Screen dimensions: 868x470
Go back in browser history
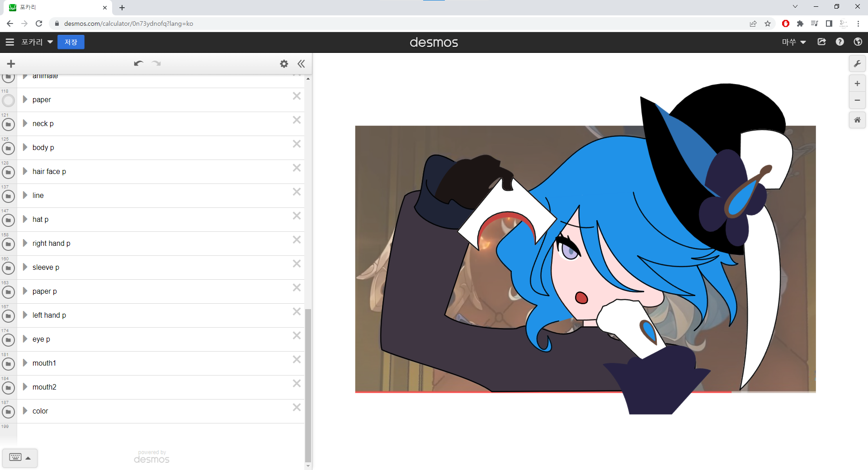(10, 23)
